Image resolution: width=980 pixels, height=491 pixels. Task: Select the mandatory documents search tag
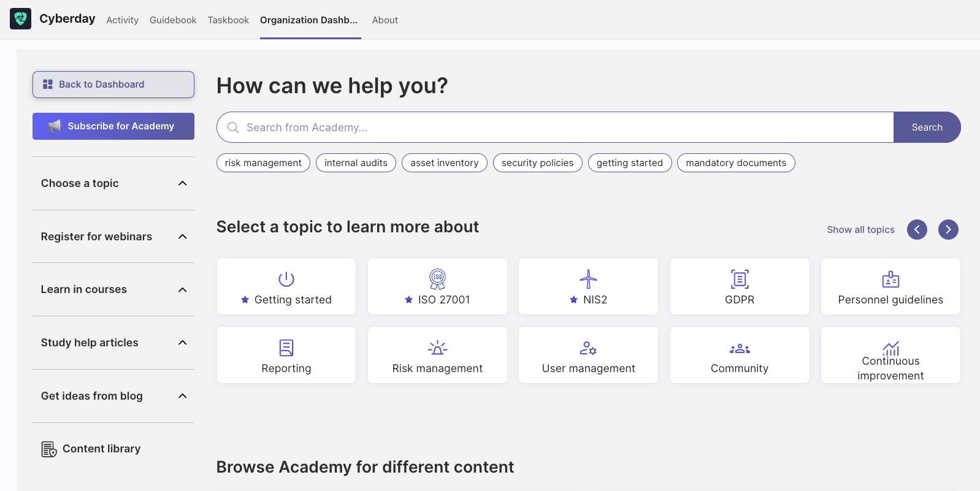[x=736, y=163]
